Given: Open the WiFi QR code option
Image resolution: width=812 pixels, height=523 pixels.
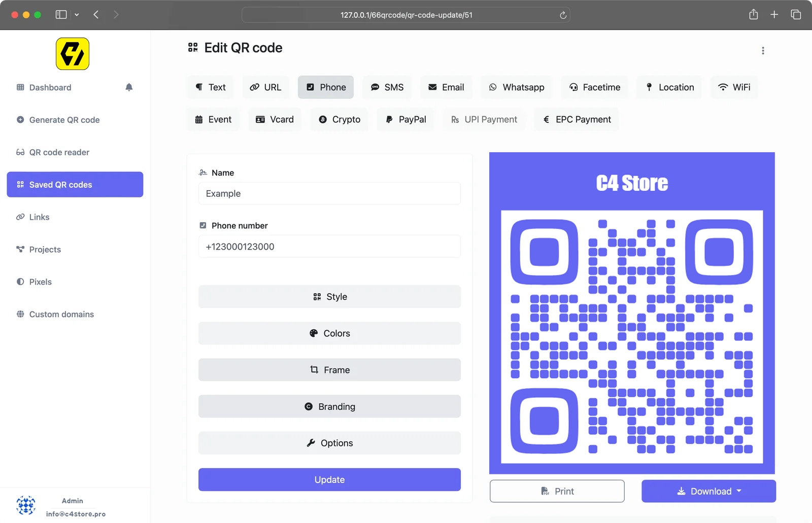Looking at the screenshot, I should (x=734, y=87).
